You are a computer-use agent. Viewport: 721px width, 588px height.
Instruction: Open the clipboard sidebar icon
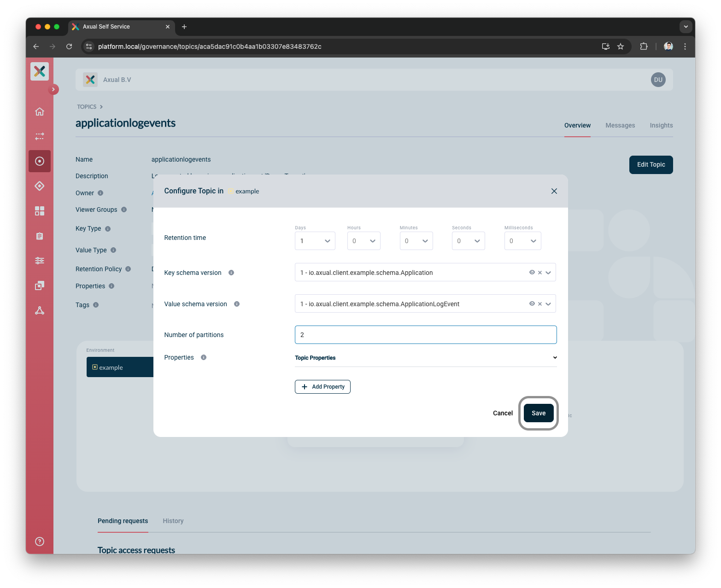pyautogui.click(x=40, y=236)
